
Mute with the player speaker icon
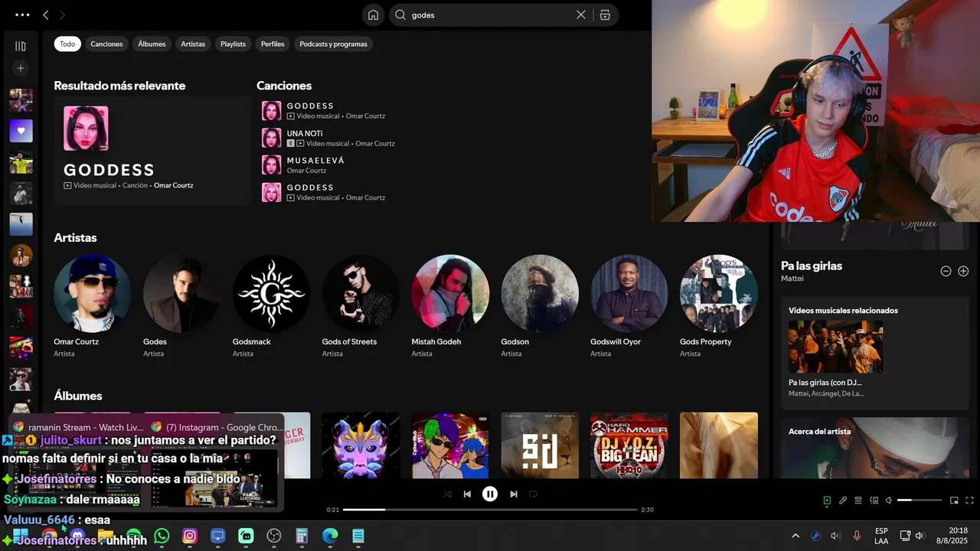pyautogui.click(x=889, y=500)
